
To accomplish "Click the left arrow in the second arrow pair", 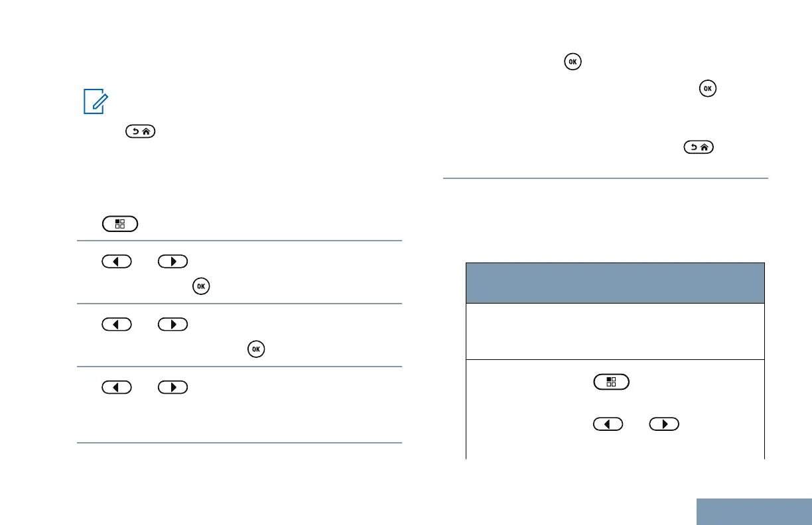I will [116, 325].
